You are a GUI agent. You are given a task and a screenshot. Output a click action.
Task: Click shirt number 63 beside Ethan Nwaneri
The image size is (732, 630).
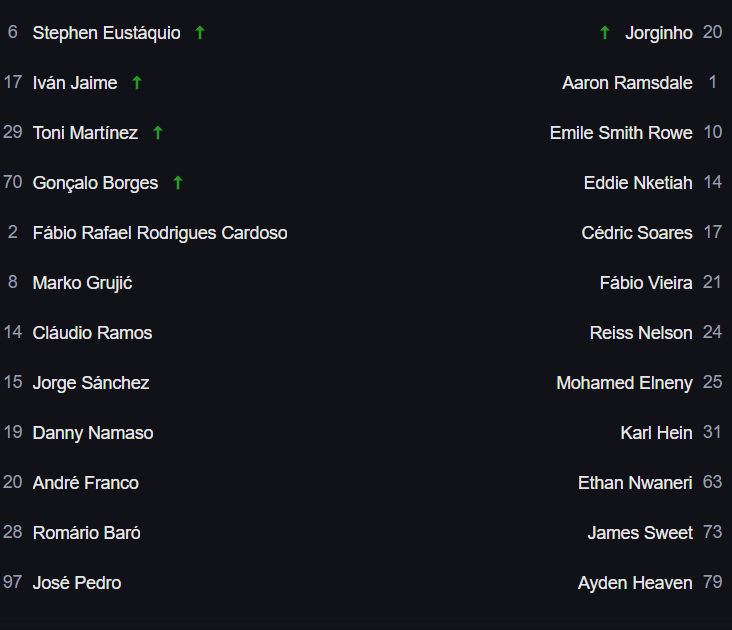(x=712, y=482)
